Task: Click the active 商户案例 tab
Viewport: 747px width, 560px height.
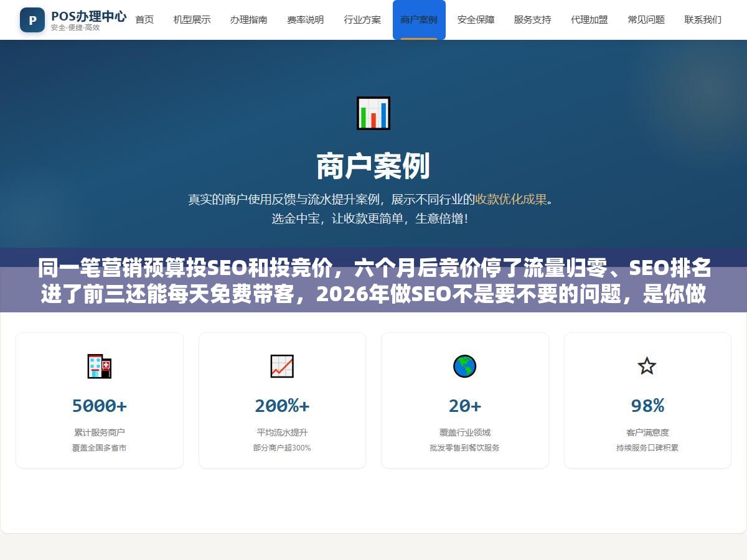Action: click(419, 20)
